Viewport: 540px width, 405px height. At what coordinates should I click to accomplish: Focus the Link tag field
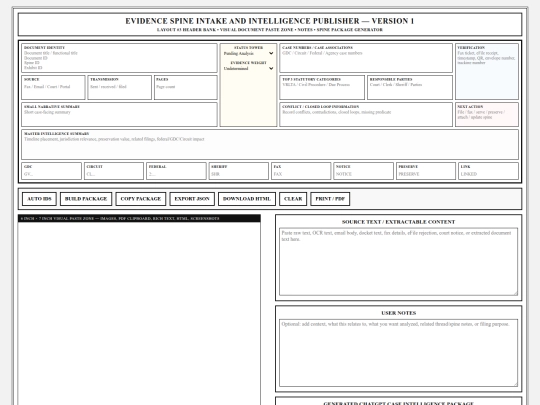tap(488, 174)
